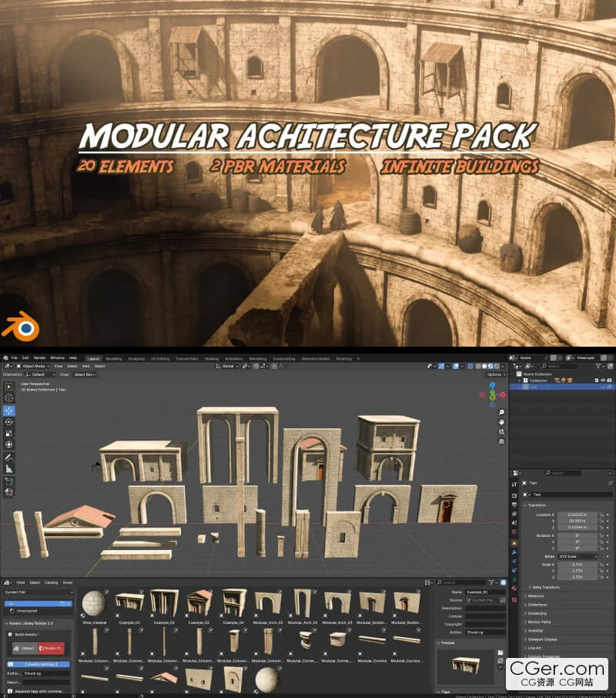The width and height of the screenshot is (616, 698).
Task: Open Modifier properties wrench tab
Action: point(514,552)
